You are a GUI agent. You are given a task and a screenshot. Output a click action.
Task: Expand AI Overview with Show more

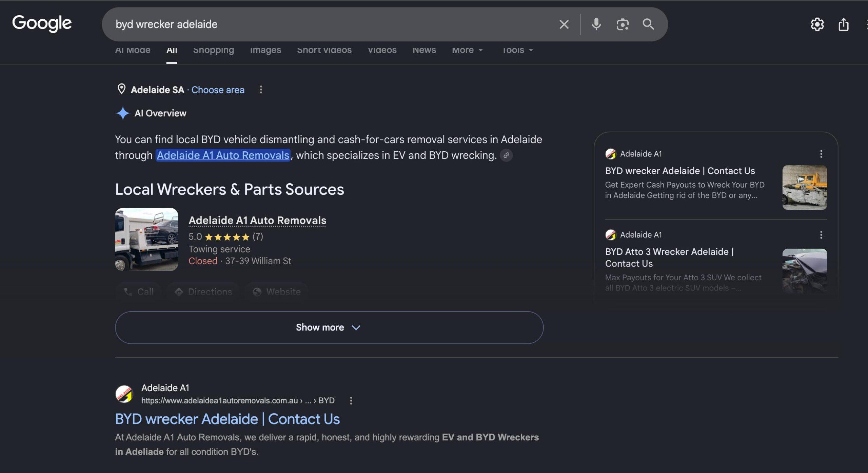pos(329,327)
